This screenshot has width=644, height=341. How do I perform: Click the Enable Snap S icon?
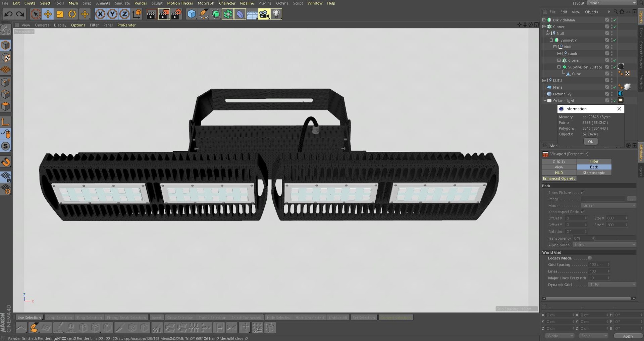click(x=6, y=146)
